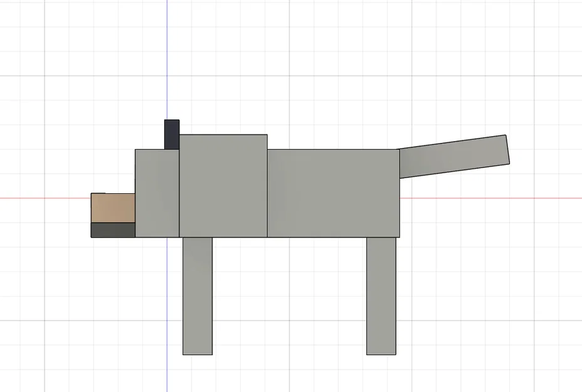Select the angled tail block
The image size is (582, 392).
454,157
